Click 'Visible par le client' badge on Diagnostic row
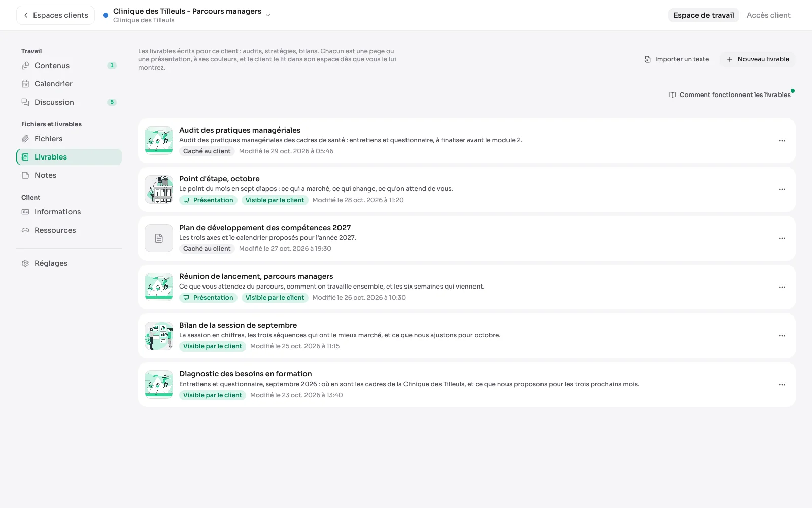 (x=212, y=395)
